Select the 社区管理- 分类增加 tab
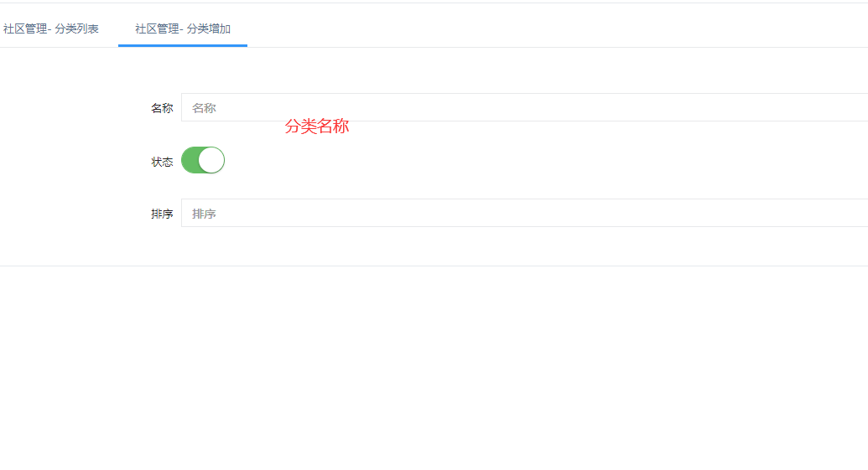The image size is (868, 470). click(x=183, y=28)
